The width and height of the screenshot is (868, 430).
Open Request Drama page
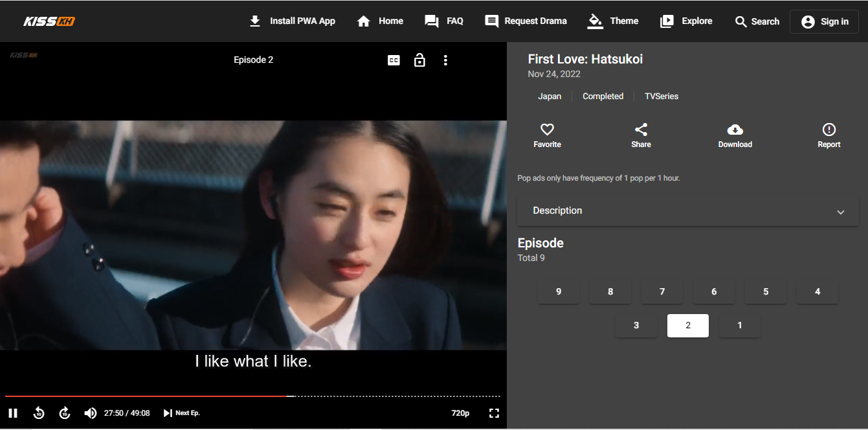coord(526,21)
